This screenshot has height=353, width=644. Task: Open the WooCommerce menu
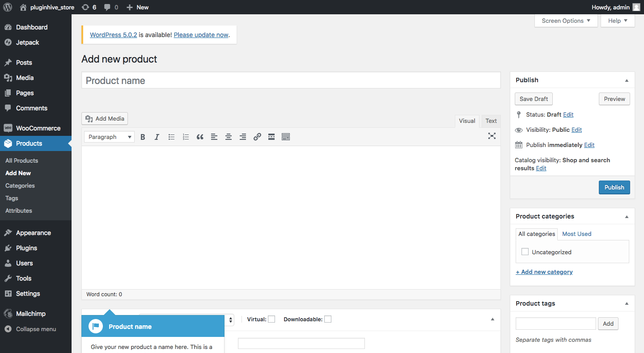click(36, 128)
